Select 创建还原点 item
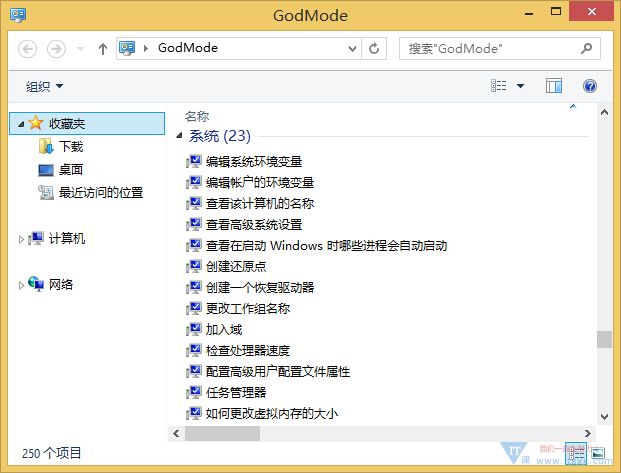Viewport: 621px width, 473px height. [236, 266]
